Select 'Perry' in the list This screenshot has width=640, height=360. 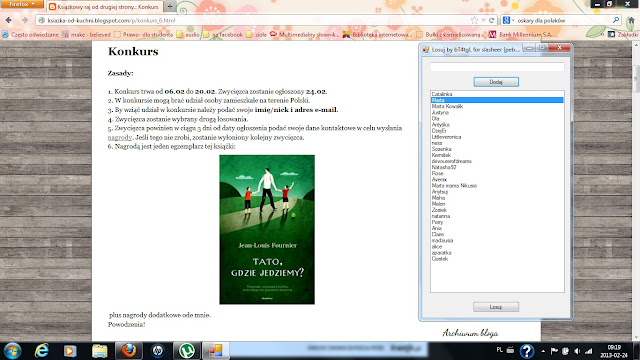pos(437,222)
